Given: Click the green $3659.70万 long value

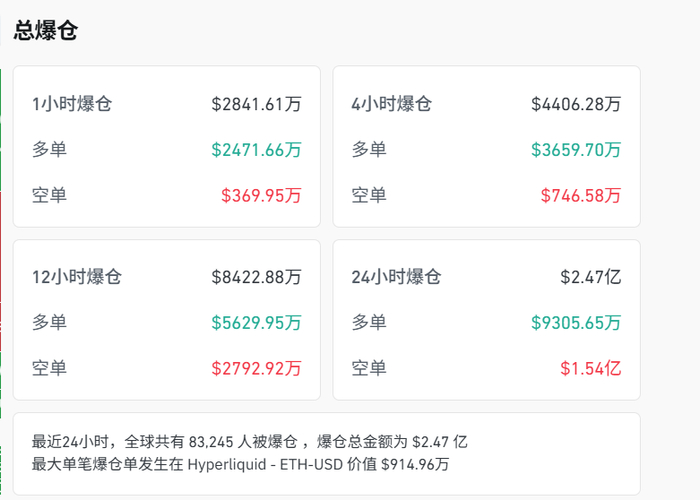Looking at the screenshot, I should [x=576, y=149].
